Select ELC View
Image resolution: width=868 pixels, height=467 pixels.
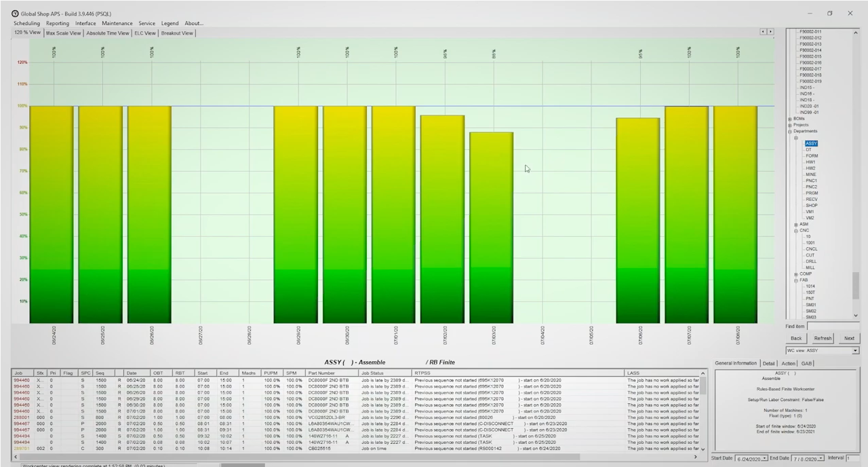click(x=144, y=33)
